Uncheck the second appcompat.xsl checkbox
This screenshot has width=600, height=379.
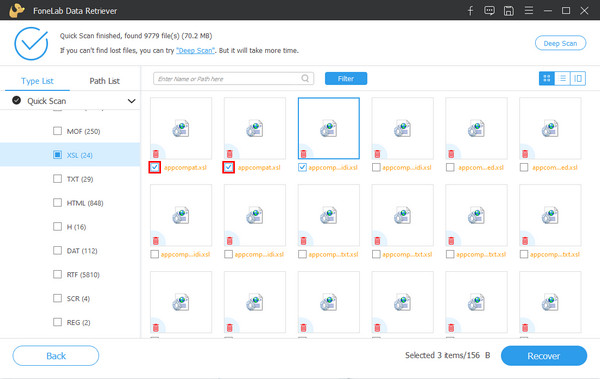228,167
